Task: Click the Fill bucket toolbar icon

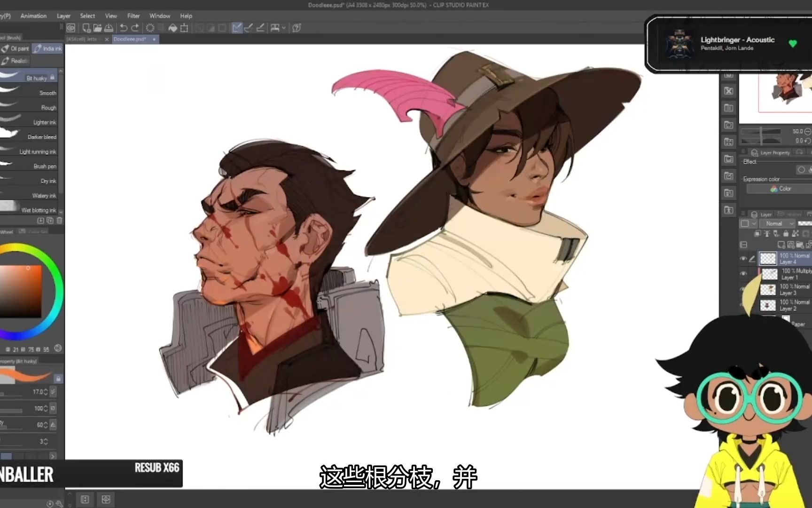Action: point(172,28)
